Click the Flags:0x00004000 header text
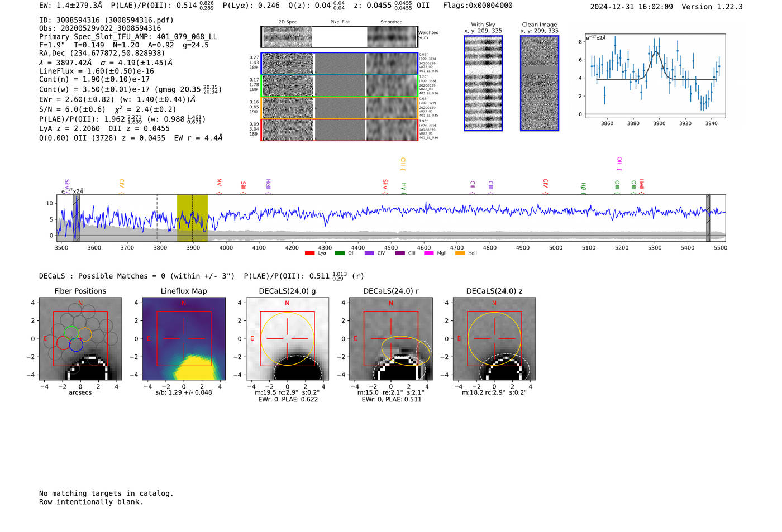Viewport: 782px width, 532px height. [478, 6]
